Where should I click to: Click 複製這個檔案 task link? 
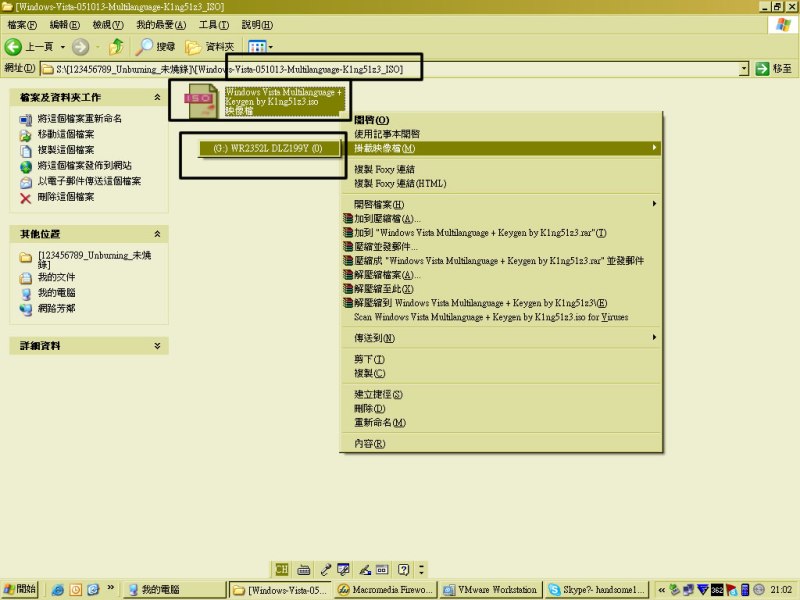[66, 150]
